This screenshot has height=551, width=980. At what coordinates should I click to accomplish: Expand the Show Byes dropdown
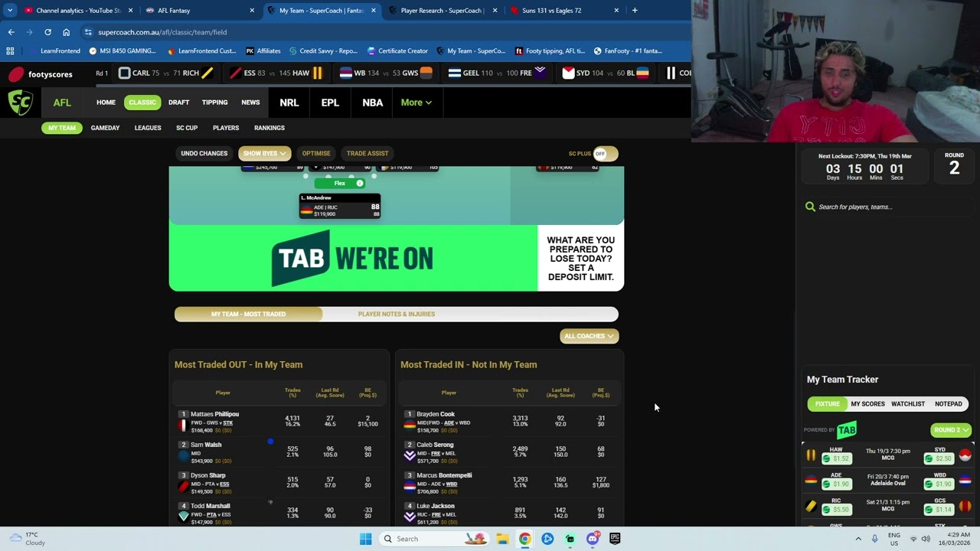click(264, 154)
